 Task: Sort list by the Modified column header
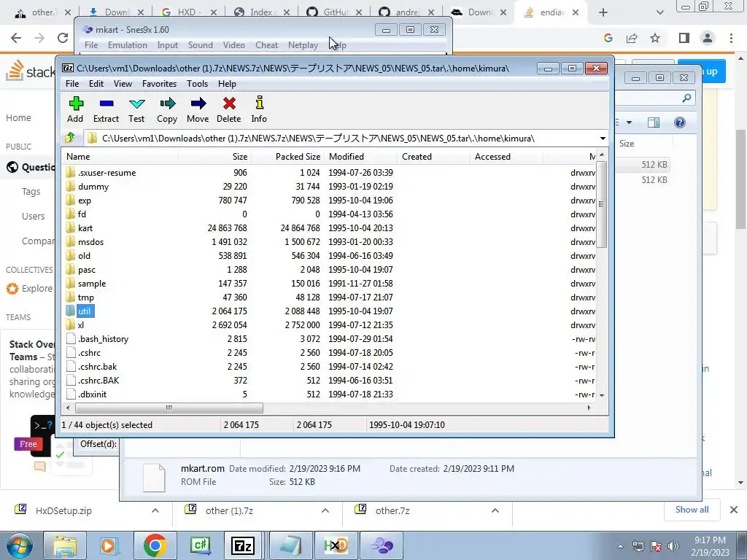pos(360,157)
